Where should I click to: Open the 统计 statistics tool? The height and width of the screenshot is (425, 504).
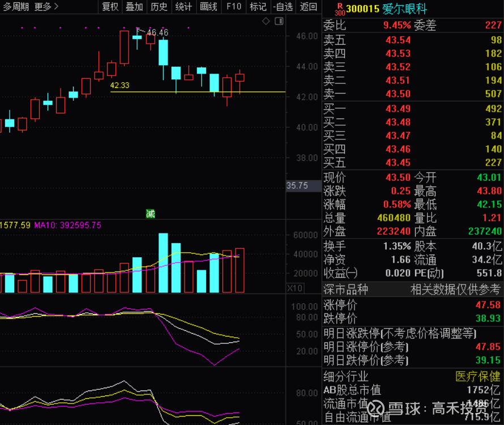[182, 7]
